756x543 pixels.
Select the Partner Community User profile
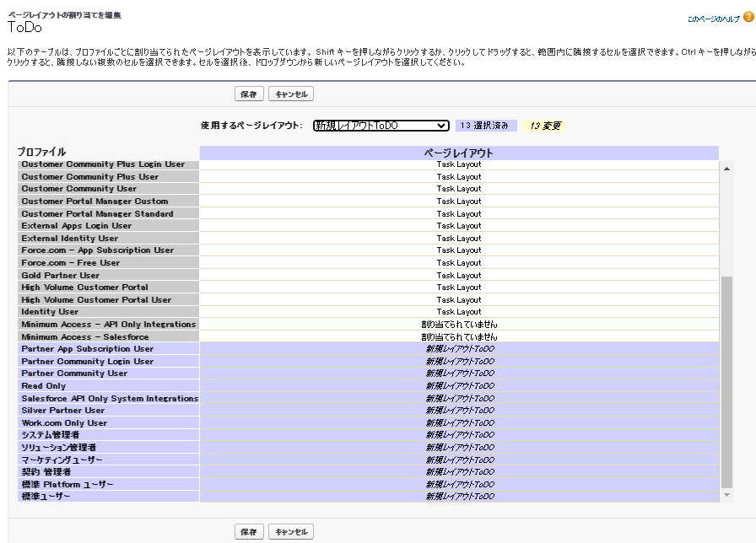[x=109, y=374]
